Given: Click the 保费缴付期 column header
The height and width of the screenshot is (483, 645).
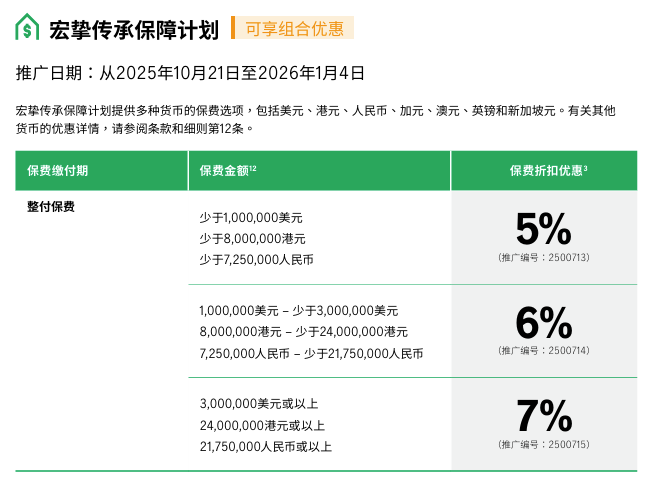Looking at the screenshot, I should [x=58, y=171].
